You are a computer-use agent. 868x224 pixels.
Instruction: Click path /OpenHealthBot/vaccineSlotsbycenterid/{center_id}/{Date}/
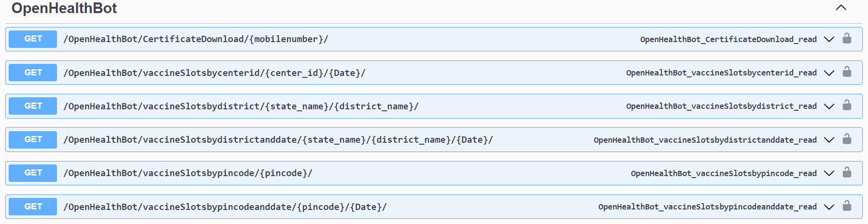point(214,73)
